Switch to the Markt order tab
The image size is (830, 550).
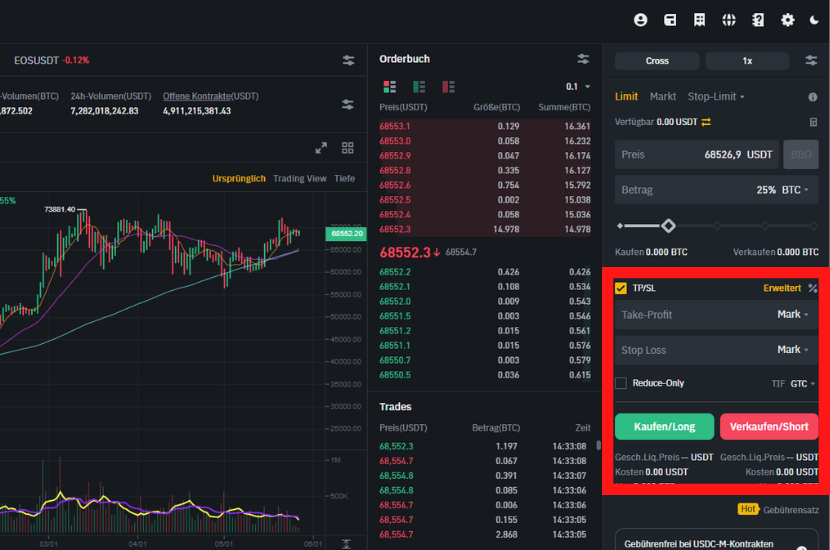coord(662,97)
